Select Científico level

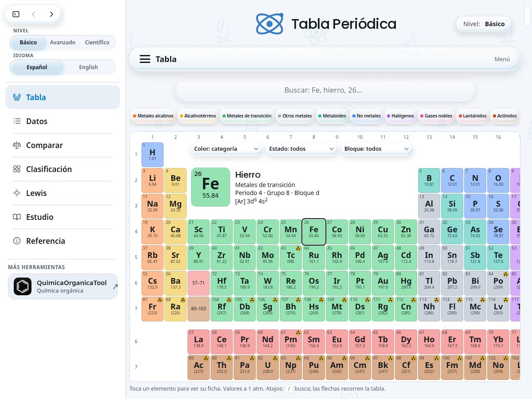pyautogui.click(x=97, y=43)
